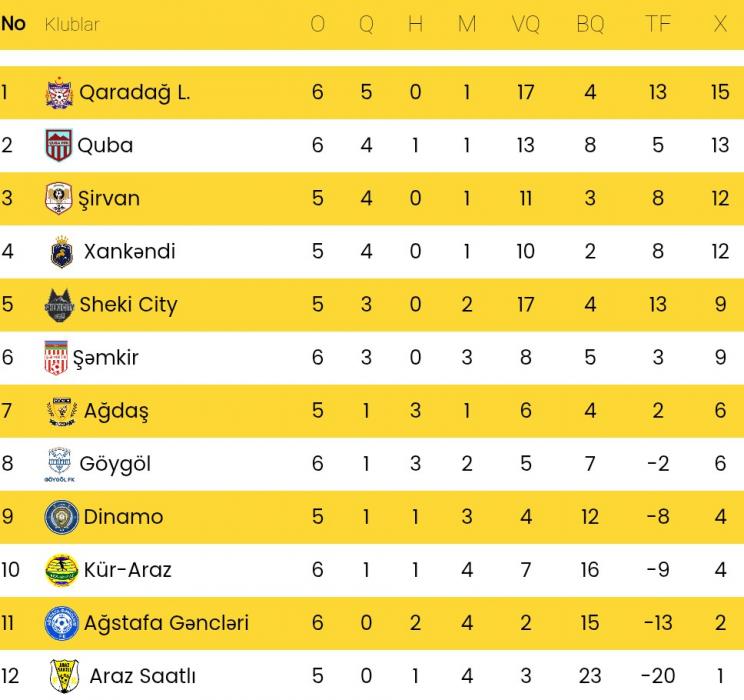Image resolution: width=744 pixels, height=700 pixels.
Task: Click the Ağstafa Gəncləri football badge
Action: (x=62, y=623)
